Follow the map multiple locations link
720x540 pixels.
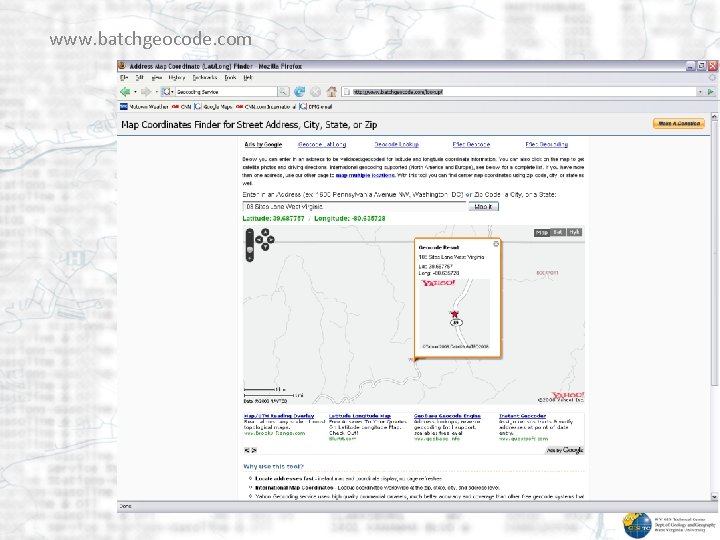365,175
